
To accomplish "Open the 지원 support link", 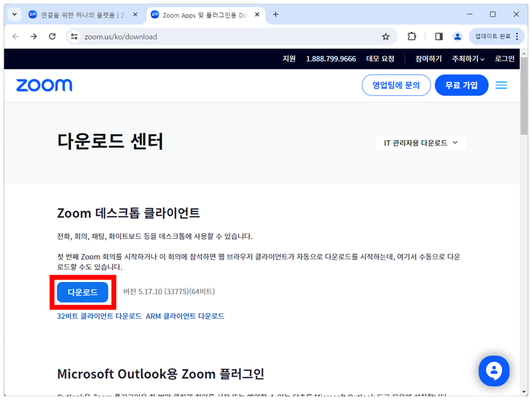I will point(289,59).
